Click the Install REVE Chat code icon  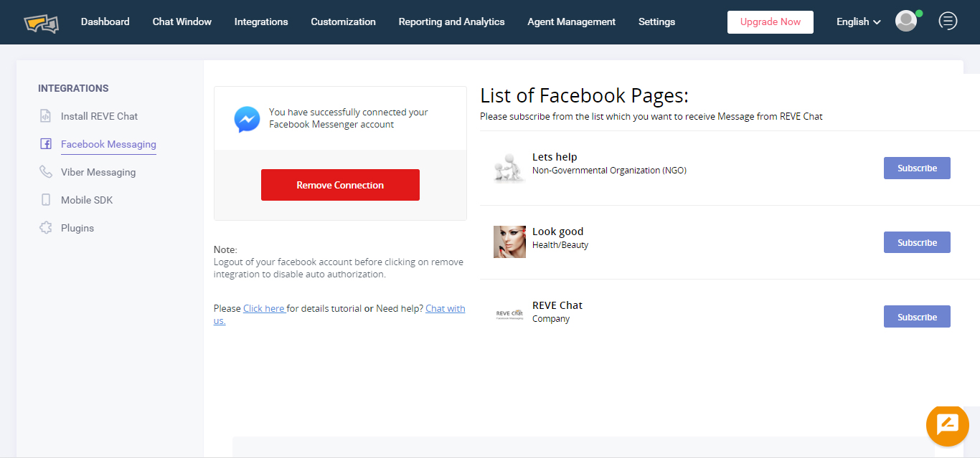[45, 116]
